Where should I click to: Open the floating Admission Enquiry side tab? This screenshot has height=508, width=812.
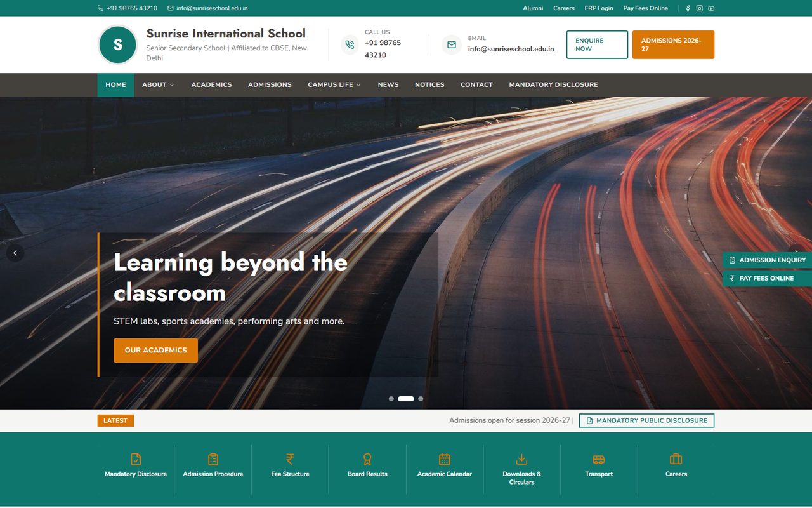point(768,260)
